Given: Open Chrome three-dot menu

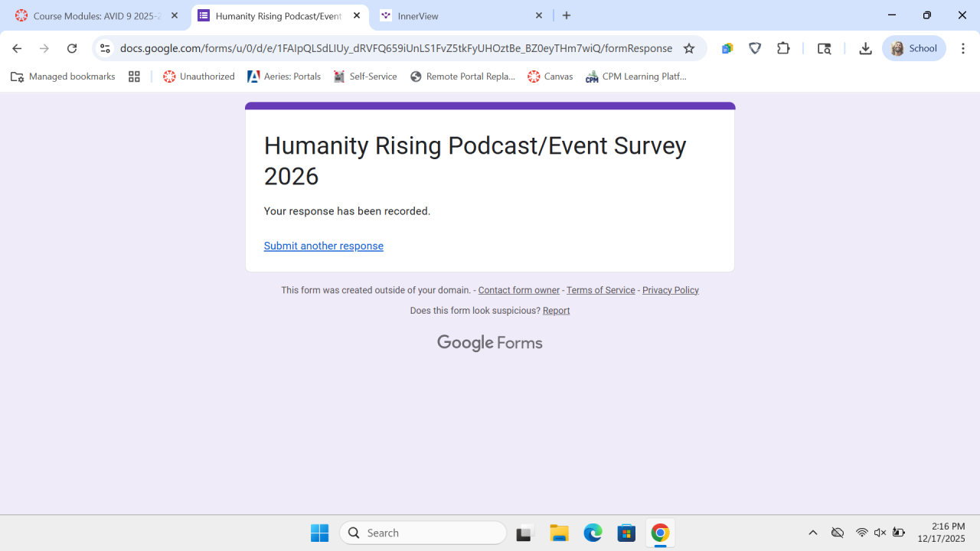Looking at the screenshot, I should 963,48.
